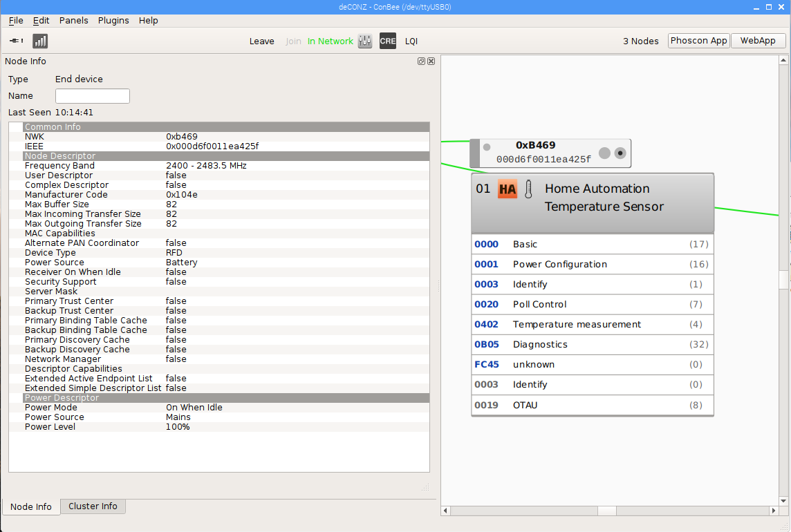Click Frequency Band row in Node Descriptor

[x=227, y=165]
